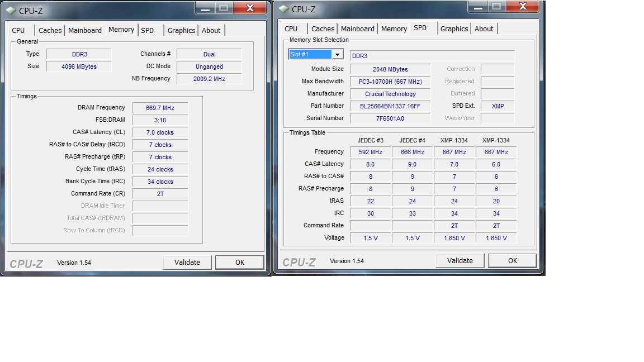This screenshot has width=644, height=362.
Task: Click the memory Type field showing DDR3
Action: point(79,54)
